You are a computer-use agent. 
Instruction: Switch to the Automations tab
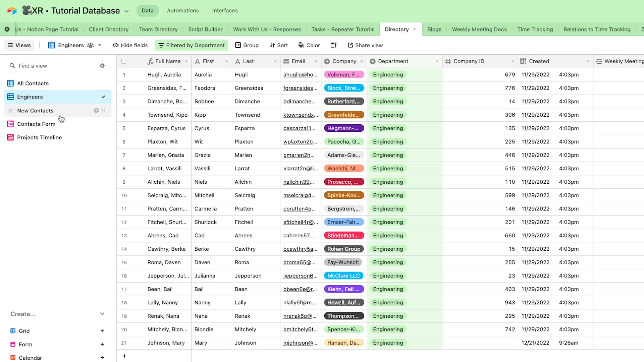coord(183,11)
